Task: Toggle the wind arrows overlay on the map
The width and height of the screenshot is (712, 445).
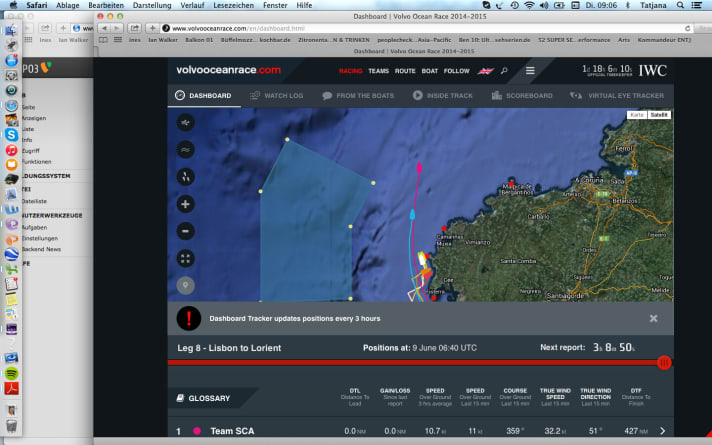Action: (x=185, y=123)
